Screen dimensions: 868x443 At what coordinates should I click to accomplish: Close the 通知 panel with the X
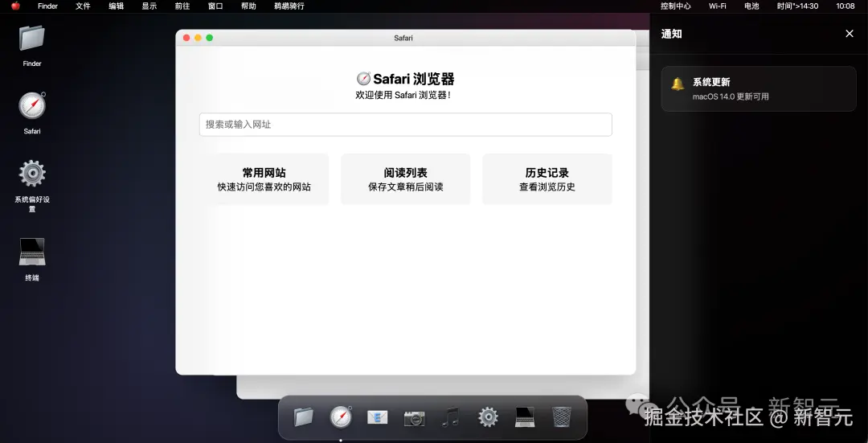(850, 34)
